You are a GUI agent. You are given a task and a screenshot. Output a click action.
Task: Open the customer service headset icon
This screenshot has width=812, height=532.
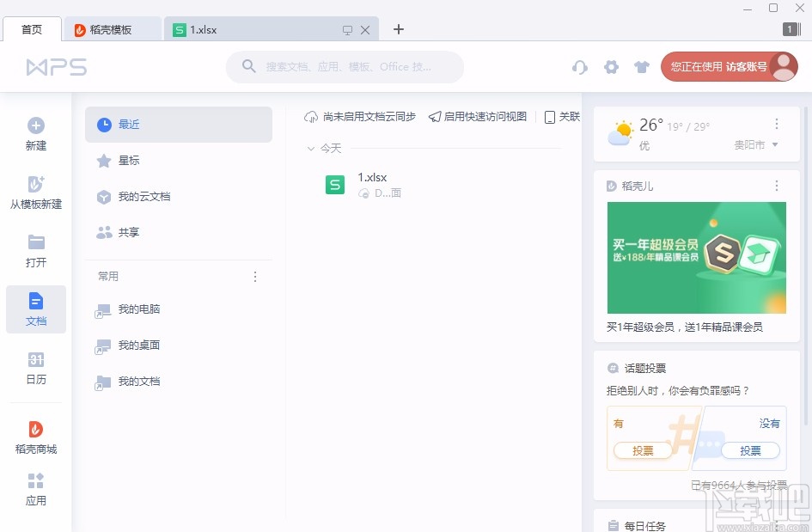coord(580,66)
